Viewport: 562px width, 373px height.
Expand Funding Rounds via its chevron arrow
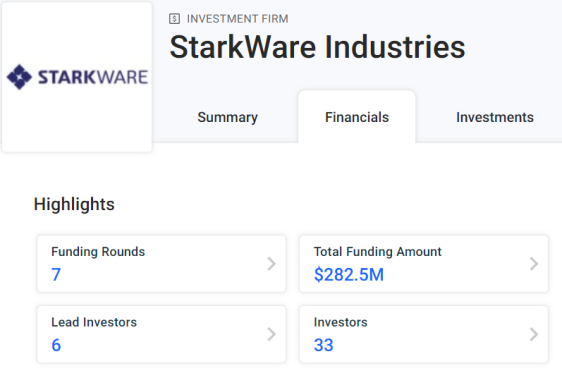[x=272, y=264]
